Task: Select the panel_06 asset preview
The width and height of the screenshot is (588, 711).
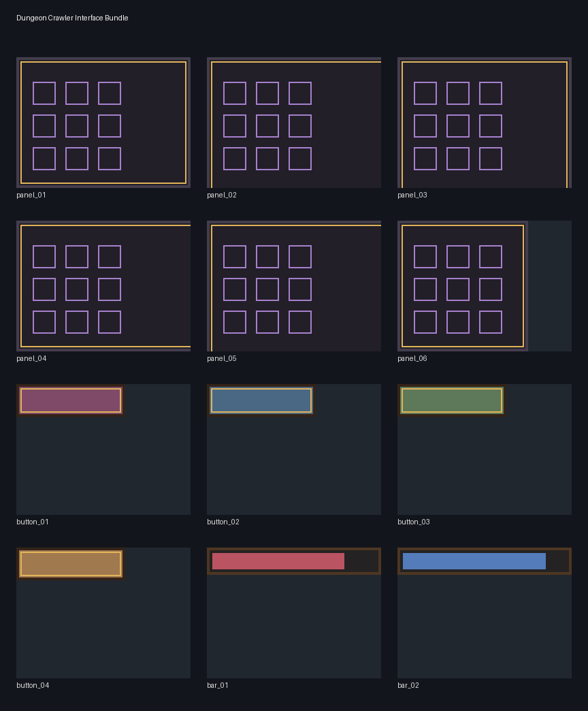Action: (485, 286)
